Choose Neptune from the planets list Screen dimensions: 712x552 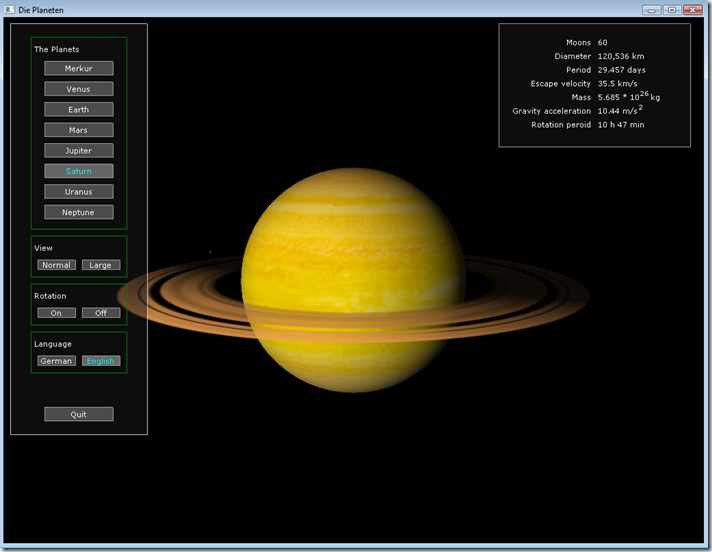pos(79,212)
